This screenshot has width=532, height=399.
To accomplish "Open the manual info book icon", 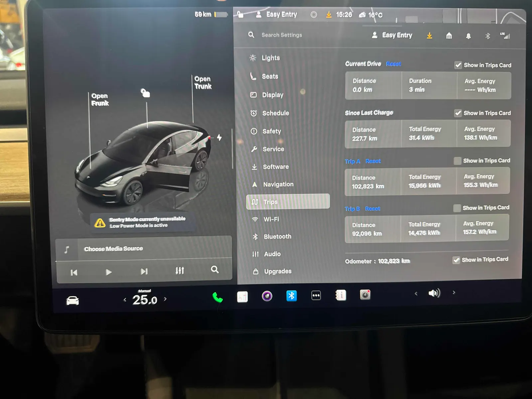I will [341, 295].
